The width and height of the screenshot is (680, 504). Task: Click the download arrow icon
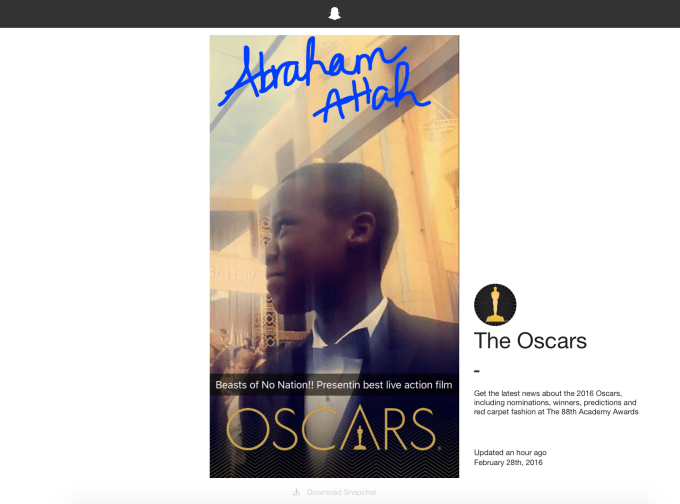click(x=296, y=492)
